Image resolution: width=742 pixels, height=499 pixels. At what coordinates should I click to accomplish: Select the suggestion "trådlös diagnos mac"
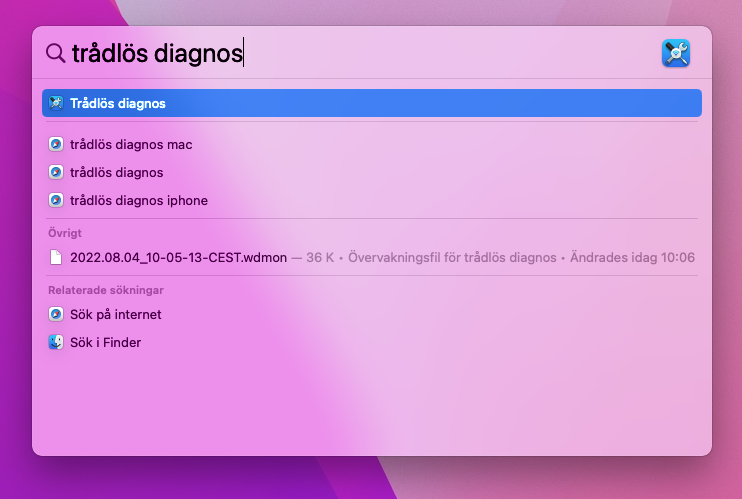[131, 144]
